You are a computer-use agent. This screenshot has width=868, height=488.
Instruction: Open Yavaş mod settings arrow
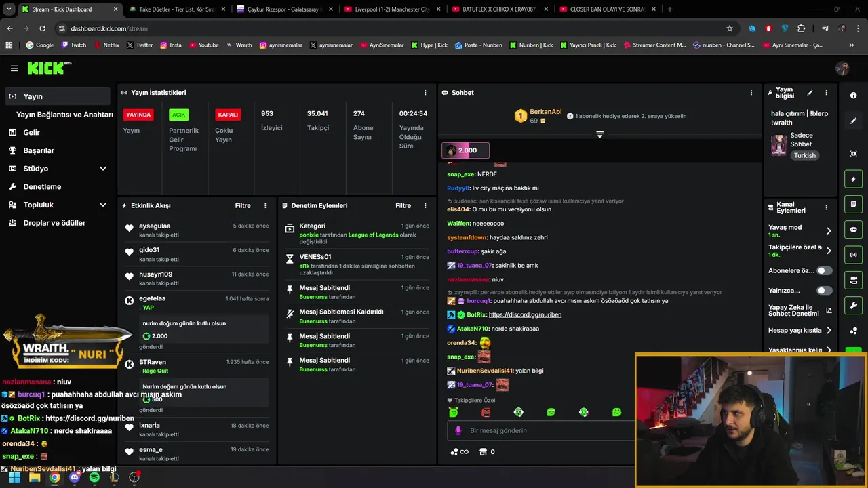click(829, 231)
